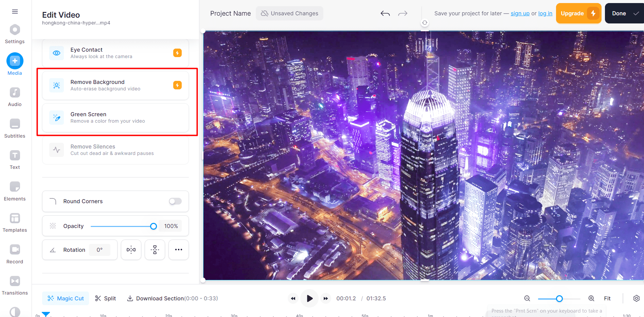Open the Subtitles panel
This screenshot has width=644, height=317.
point(15,124)
